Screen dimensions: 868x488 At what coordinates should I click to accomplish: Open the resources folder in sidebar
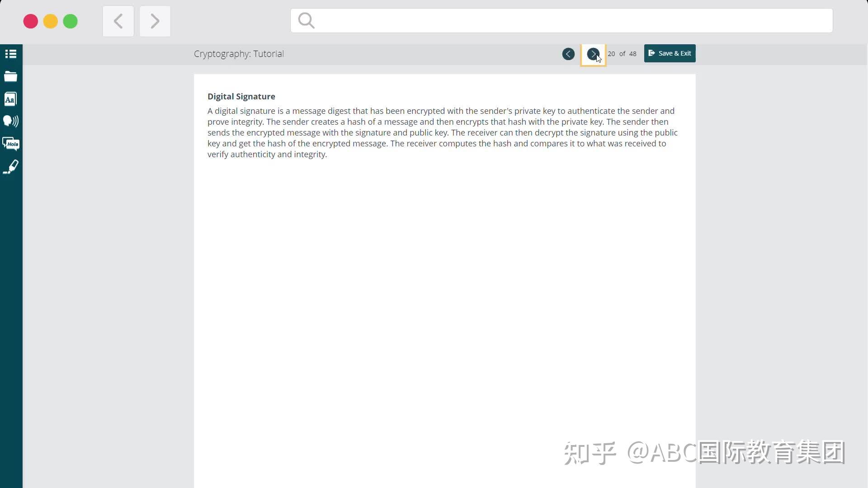(x=10, y=76)
